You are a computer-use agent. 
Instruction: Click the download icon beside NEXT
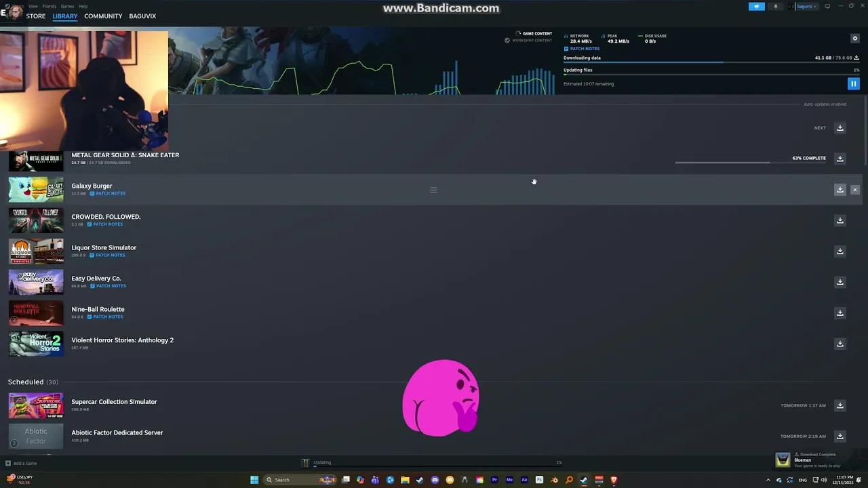click(840, 128)
